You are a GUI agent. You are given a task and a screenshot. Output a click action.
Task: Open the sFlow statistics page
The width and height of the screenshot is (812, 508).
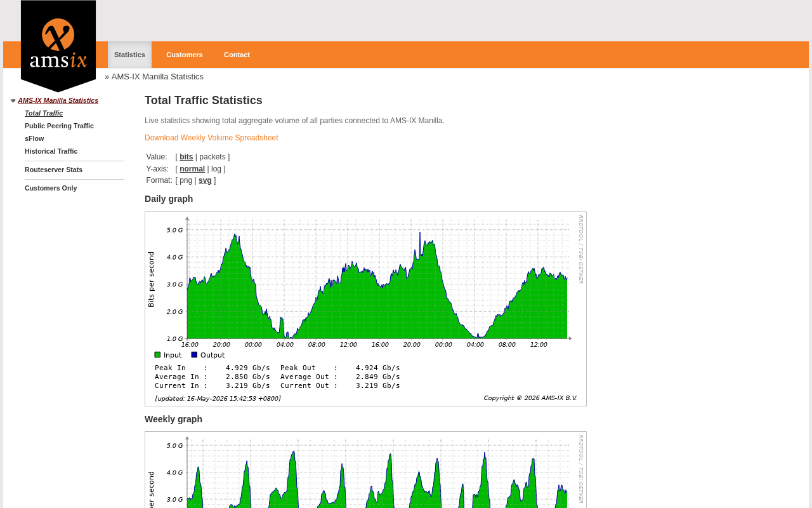pos(34,138)
